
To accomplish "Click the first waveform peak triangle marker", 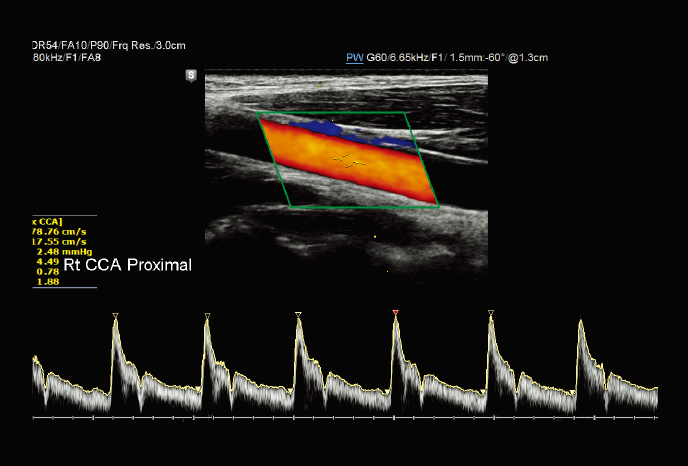I will 115,316.
